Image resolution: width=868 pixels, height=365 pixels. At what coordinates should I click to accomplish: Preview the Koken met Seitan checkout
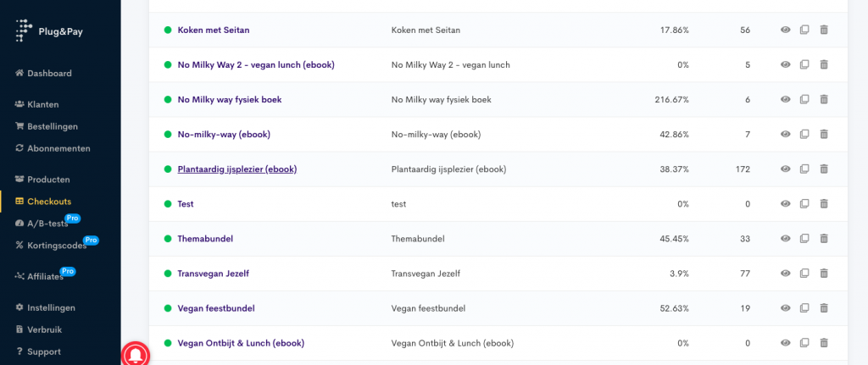coord(786,30)
